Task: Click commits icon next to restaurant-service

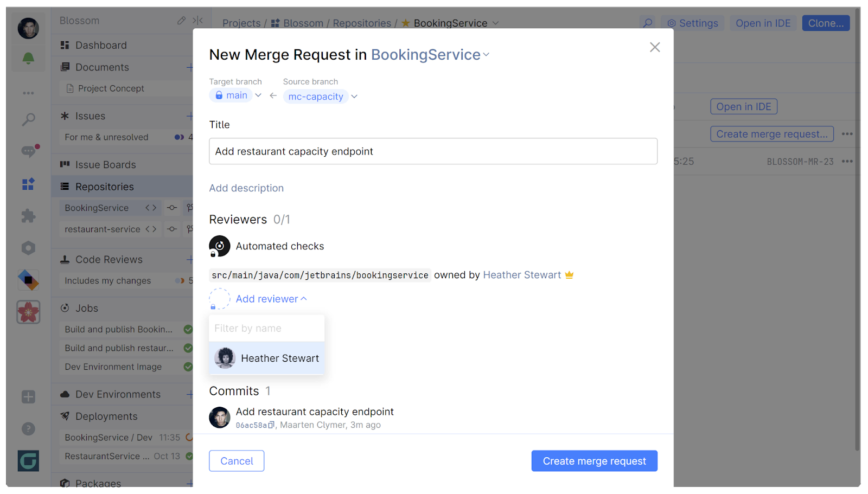Action: 172,229
